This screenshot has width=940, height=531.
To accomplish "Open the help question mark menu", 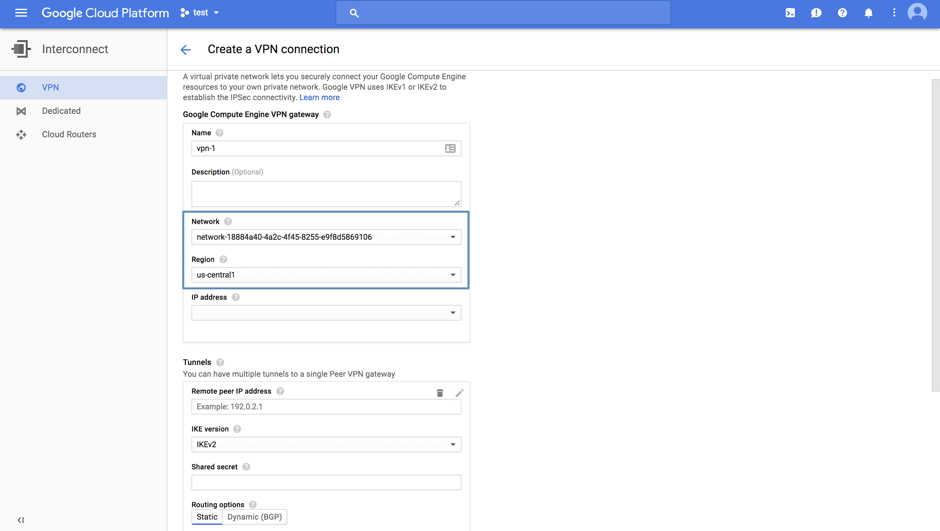I will coord(842,13).
